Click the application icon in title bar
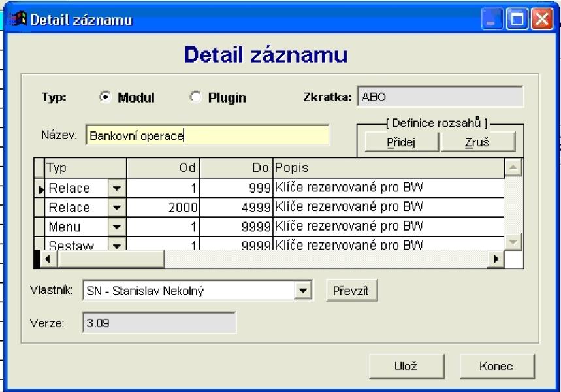The image size is (561, 392). (18, 20)
